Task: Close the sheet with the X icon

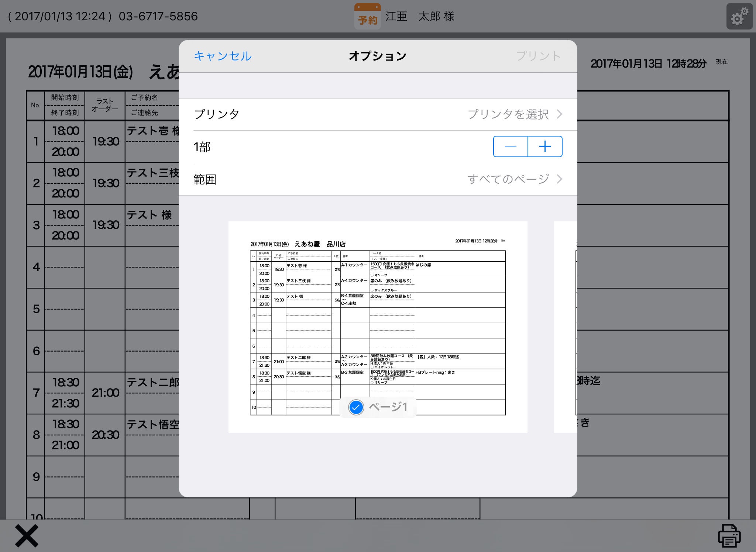Action: point(27,536)
